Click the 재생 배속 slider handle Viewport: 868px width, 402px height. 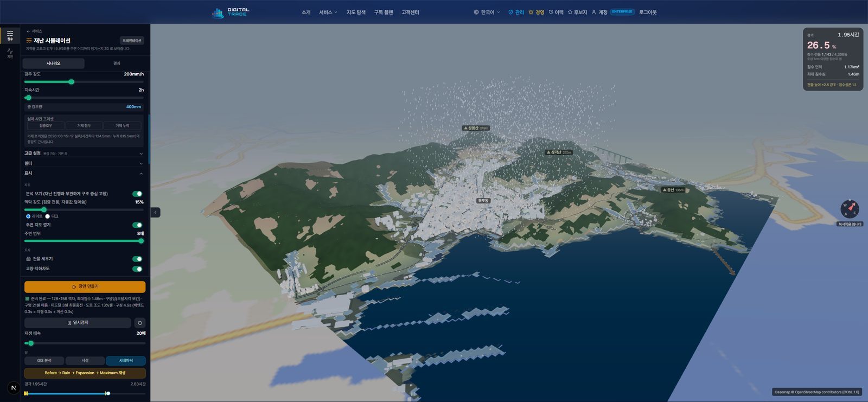[x=31, y=343]
